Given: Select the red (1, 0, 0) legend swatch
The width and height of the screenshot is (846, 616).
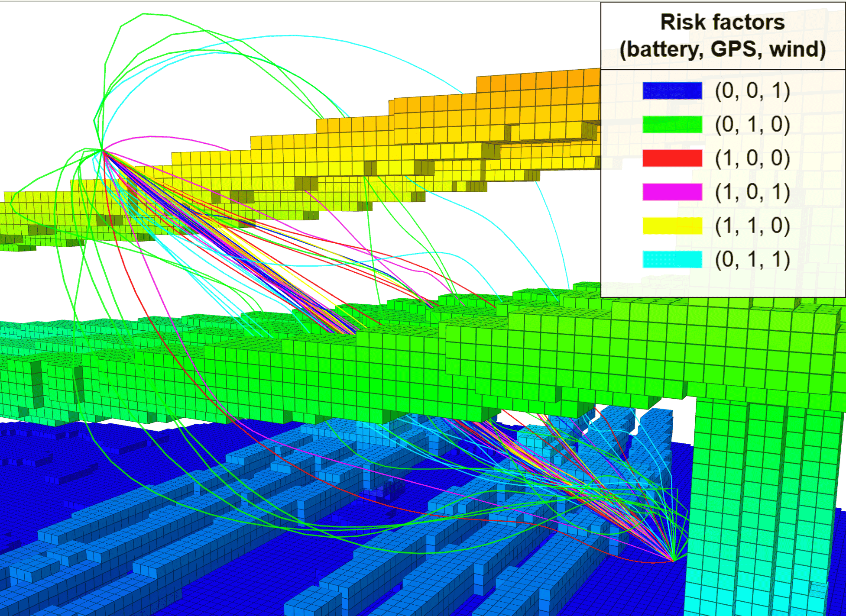Looking at the screenshot, I should (x=672, y=158).
